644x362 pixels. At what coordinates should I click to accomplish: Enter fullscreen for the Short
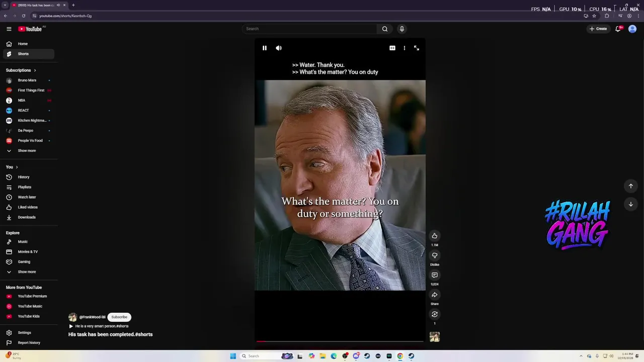pyautogui.click(x=417, y=48)
